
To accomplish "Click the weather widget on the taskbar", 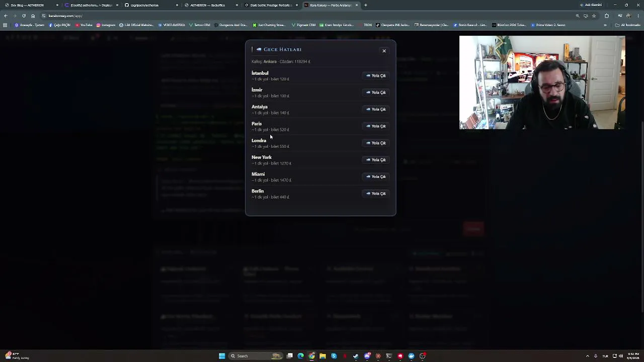I will [x=17, y=356].
